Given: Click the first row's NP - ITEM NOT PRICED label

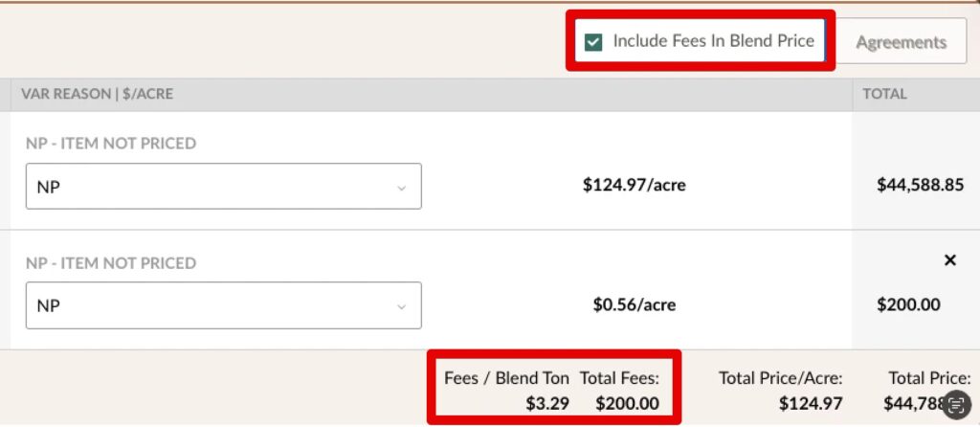Looking at the screenshot, I should click(110, 144).
